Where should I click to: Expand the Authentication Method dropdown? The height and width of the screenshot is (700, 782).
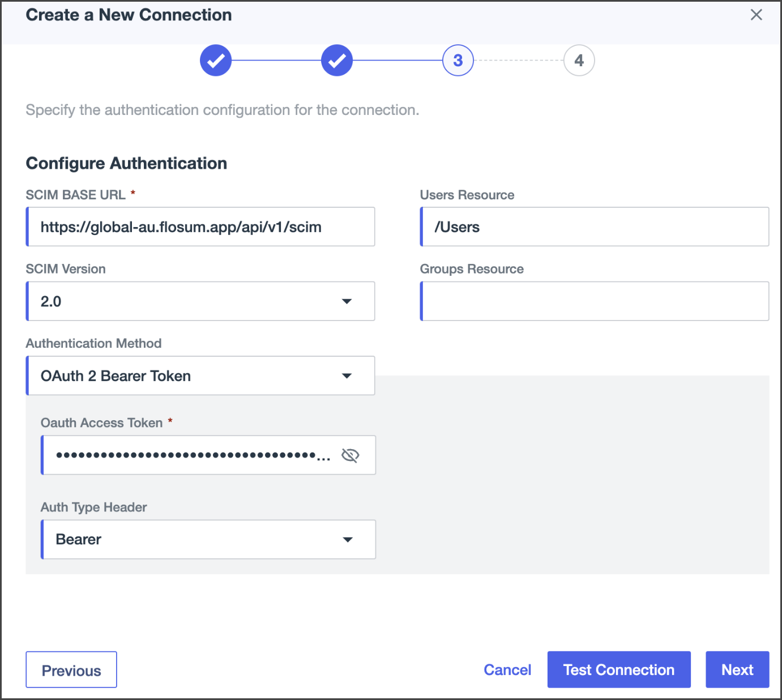(347, 376)
